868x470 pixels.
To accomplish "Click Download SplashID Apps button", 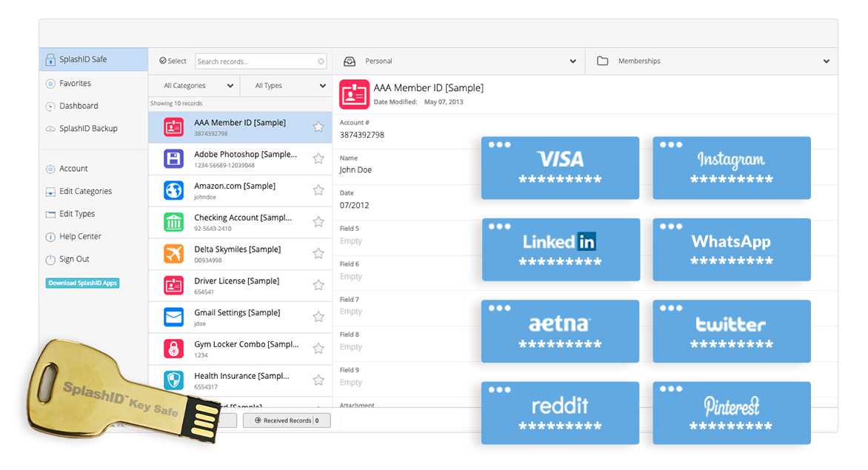I will (x=82, y=283).
